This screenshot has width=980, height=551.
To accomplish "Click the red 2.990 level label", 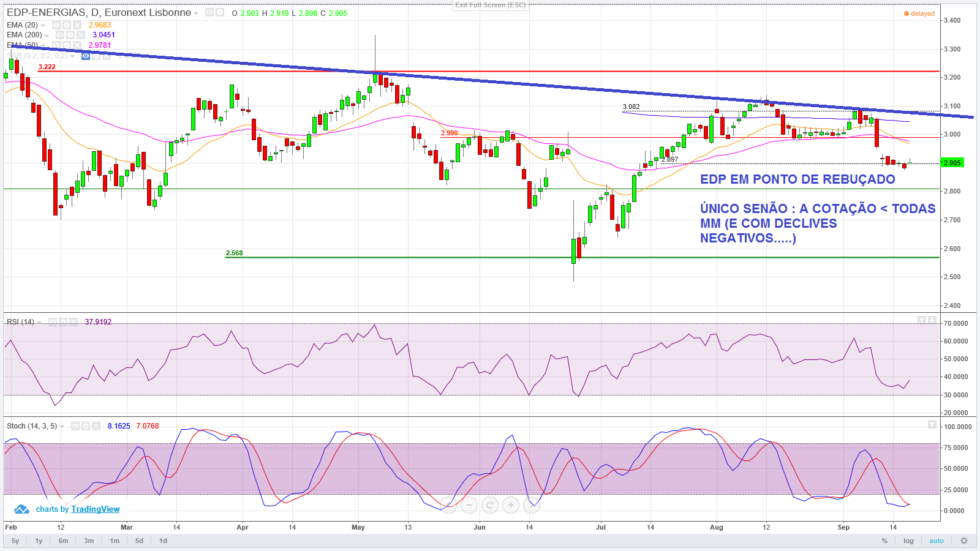I will [x=449, y=133].
